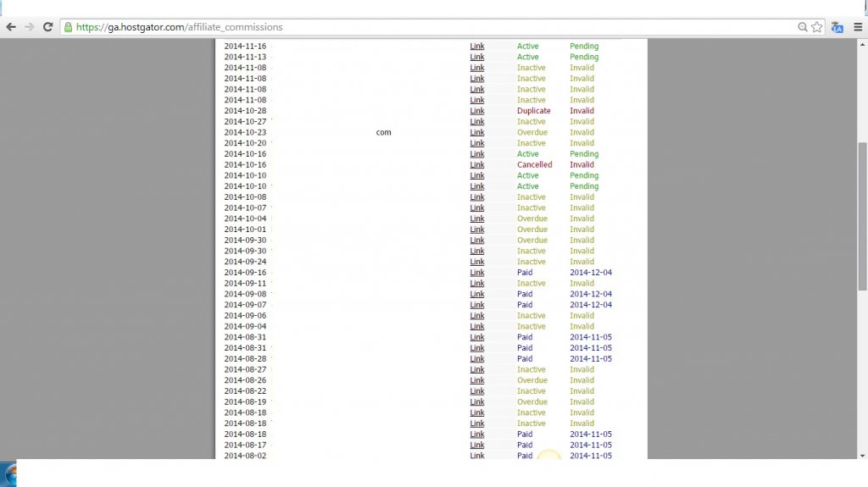The image size is (868, 487).
Task: Open Link in the 2014-10-01 row
Action: click(477, 230)
